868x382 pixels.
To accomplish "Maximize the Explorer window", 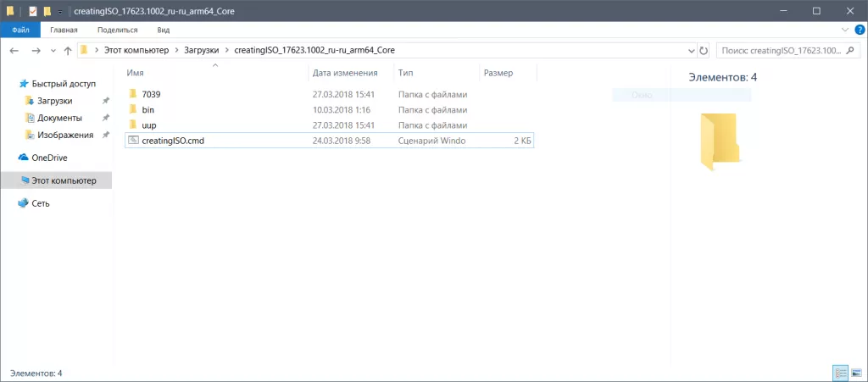I will [x=816, y=11].
